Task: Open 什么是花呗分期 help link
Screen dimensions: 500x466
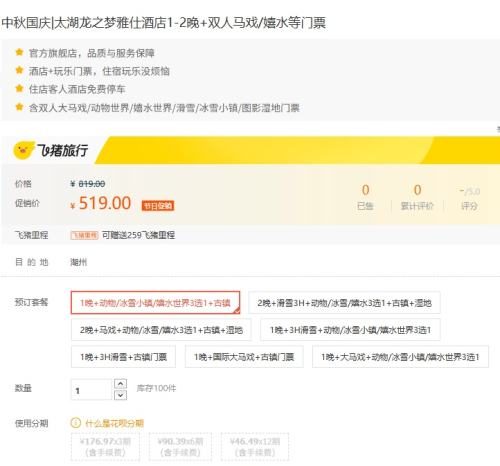Action: pos(114,423)
